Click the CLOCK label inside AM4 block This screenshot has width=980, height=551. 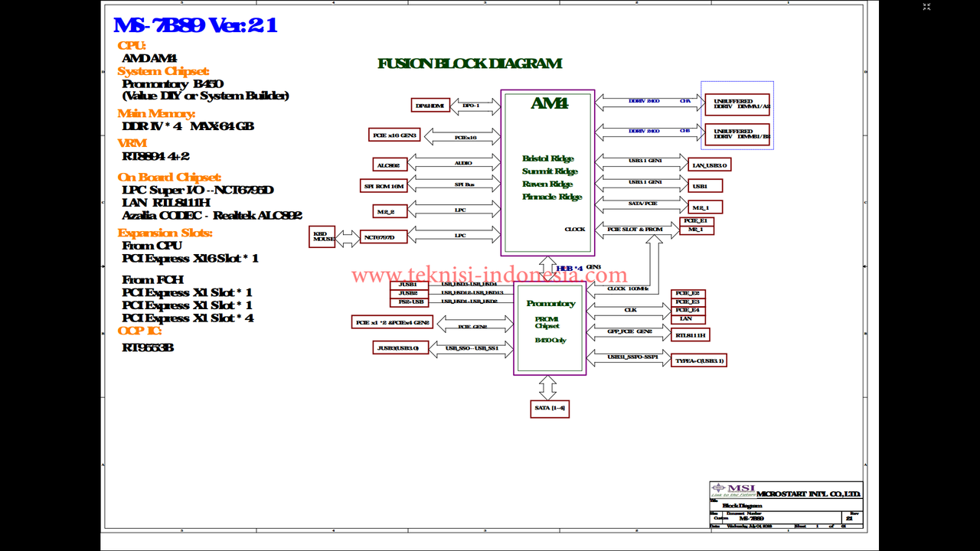[575, 229]
